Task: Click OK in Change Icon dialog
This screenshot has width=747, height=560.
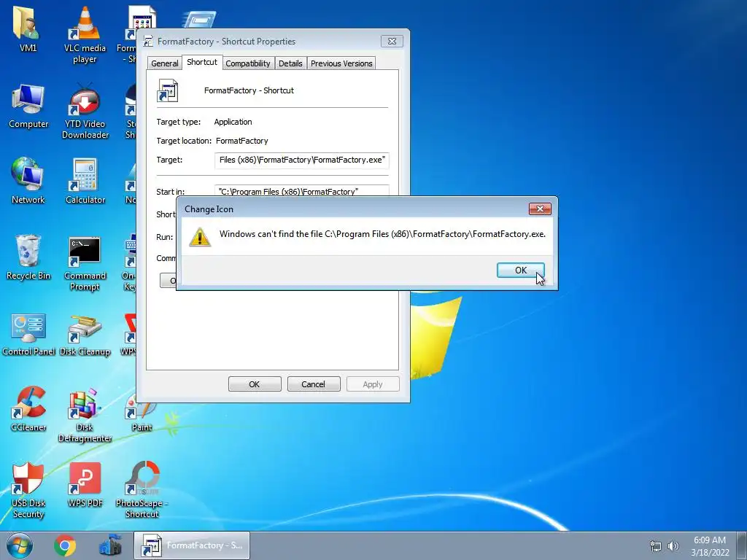Action: point(520,270)
